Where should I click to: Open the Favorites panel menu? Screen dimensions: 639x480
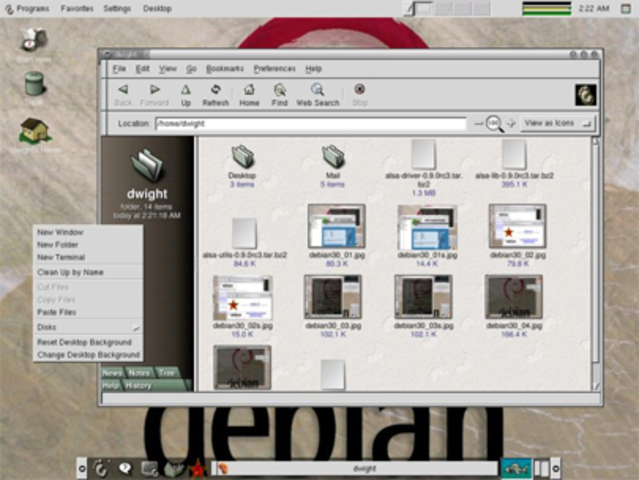pyautogui.click(x=77, y=8)
